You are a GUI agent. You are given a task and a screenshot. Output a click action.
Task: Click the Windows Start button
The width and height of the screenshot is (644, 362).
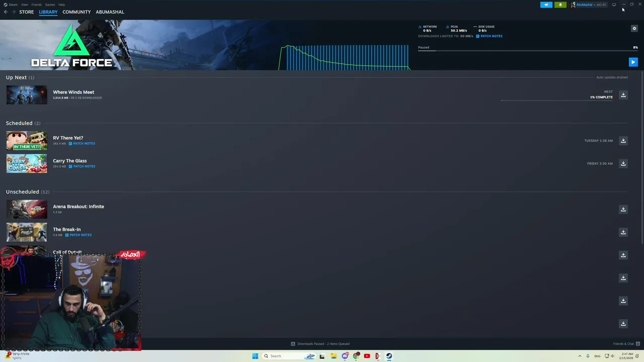tap(255, 356)
